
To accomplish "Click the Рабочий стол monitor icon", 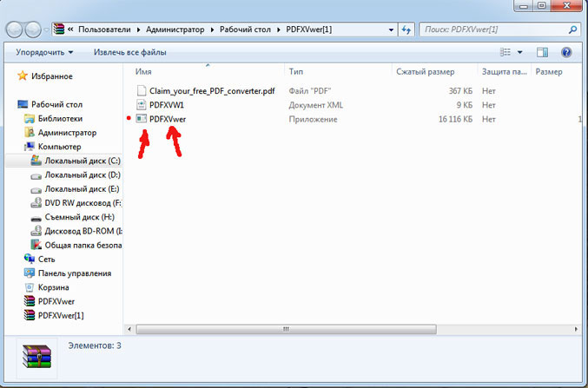I will [23, 104].
